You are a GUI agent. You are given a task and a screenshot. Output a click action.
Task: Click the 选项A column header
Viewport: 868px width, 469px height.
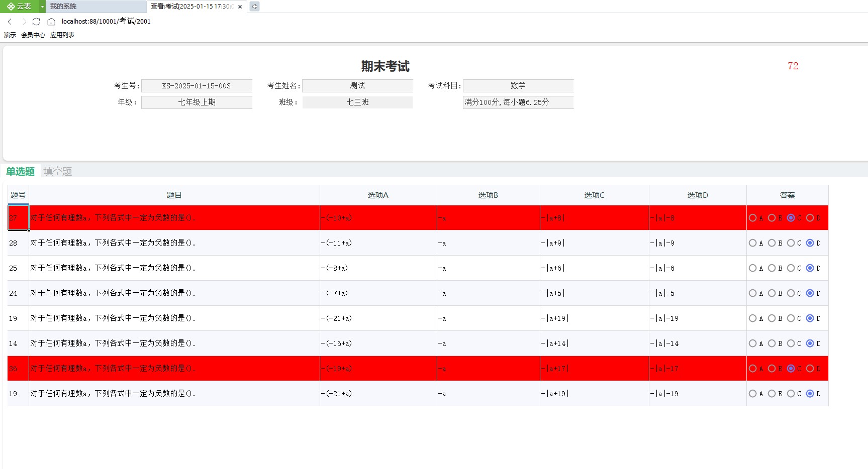[x=378, y=195]
